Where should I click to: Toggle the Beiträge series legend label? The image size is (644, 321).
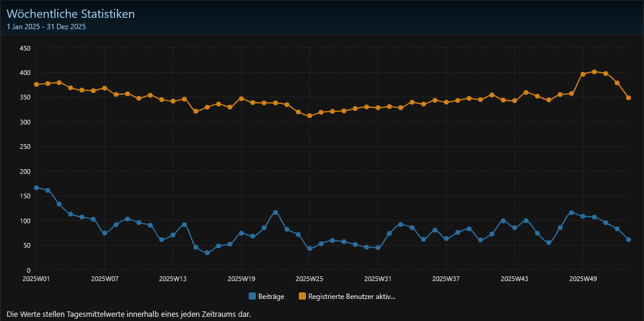tap(271, 296)
